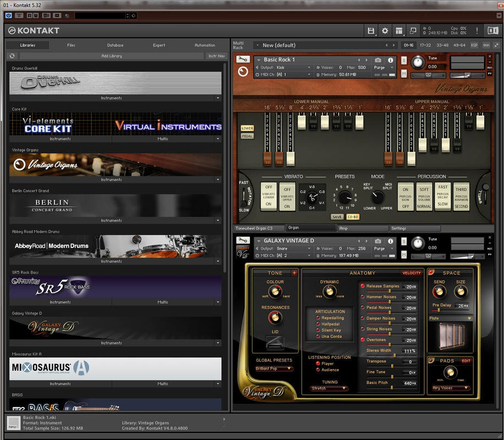The image size is (504, 440).
Task: Toggle Release Samples red indicator
Action: click(x=362, y=286)
